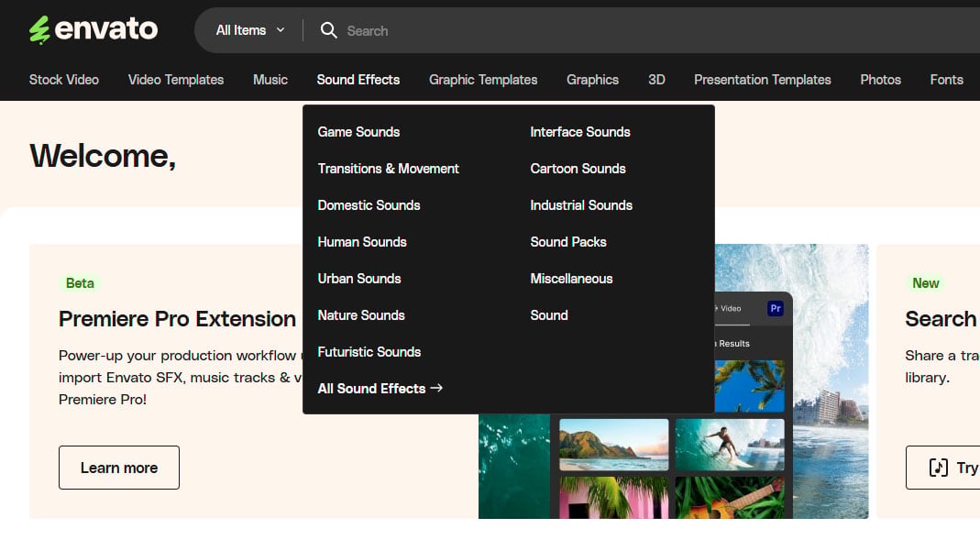The width and height of the screenshot is (980, 551).
Task: Click the Results label in preview panel
Action: click(733, 344)
